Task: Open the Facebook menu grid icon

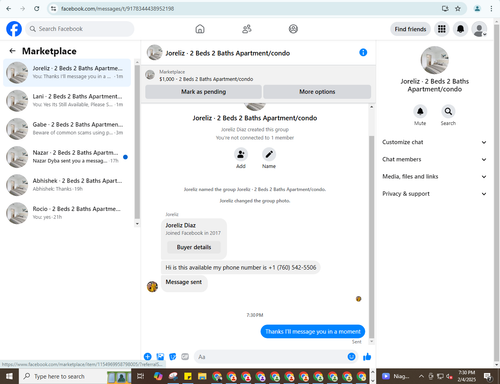Action: pos(442,29)
